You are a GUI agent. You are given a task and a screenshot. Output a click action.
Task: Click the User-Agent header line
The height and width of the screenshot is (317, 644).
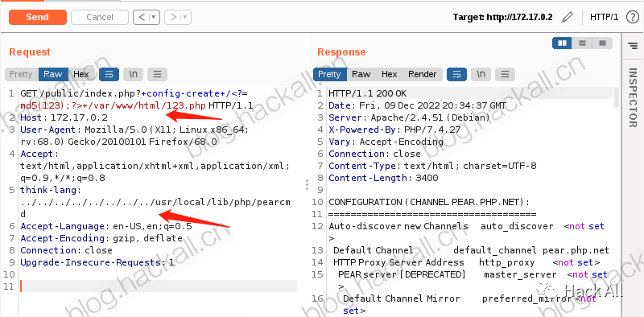click(134, 136)
